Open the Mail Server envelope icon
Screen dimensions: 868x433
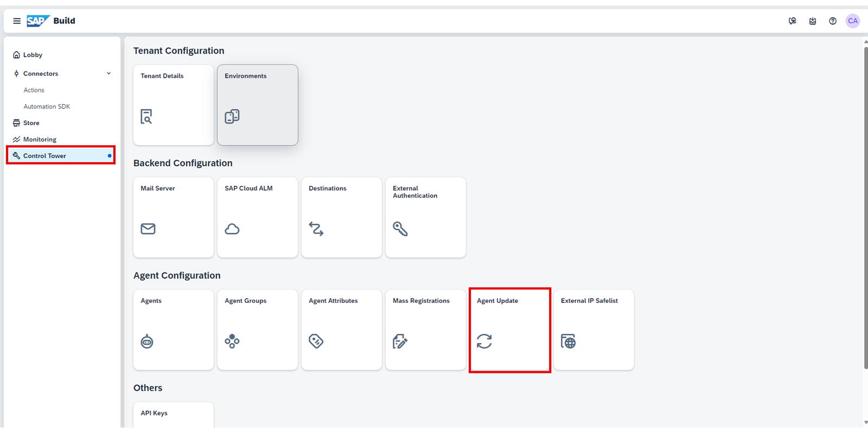pyautogui.click(x=148, y=229)
